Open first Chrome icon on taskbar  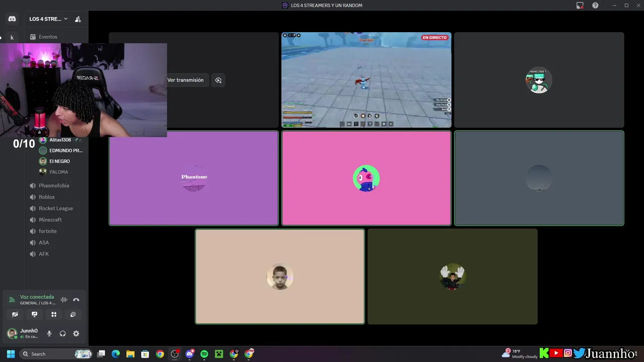pyautogui.click(x=160, y=354)
